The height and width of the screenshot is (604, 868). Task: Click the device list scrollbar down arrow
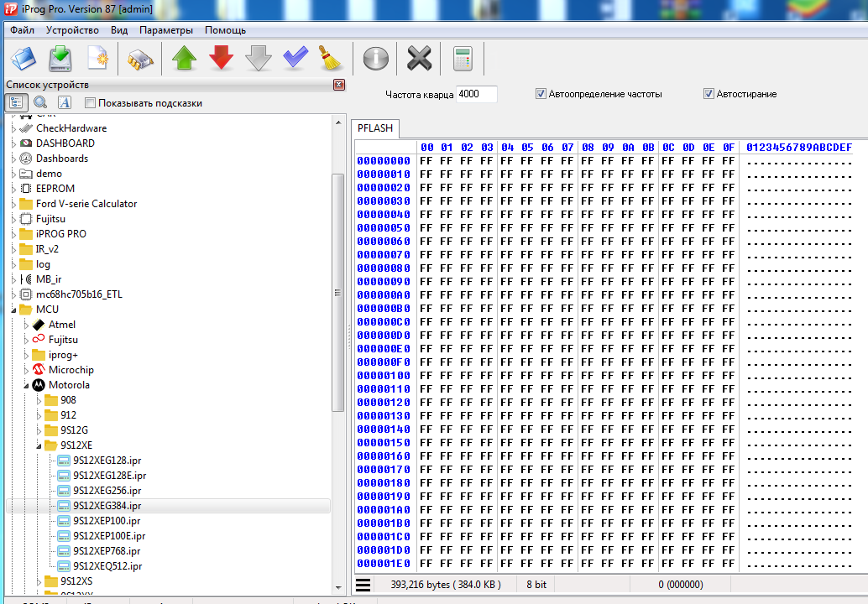pos(338,587)
